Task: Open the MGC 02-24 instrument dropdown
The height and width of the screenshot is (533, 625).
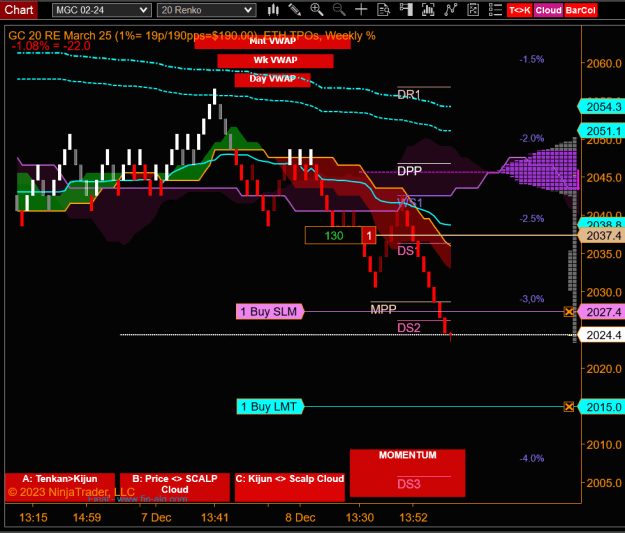Action: click(x=102, y=10)
